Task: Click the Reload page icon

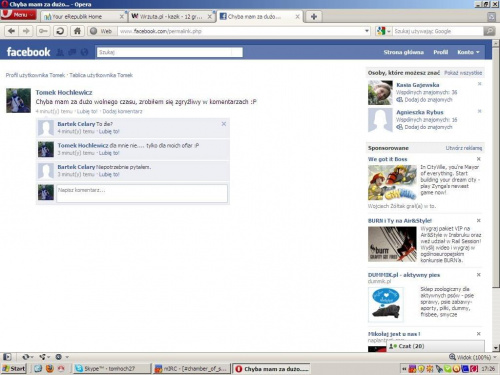Action: (60, 31)
